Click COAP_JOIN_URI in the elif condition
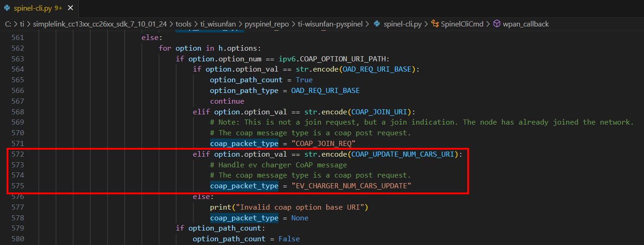The width and height of the screenshot is (644, 245). pyautogui.click(x=380, y=112)
